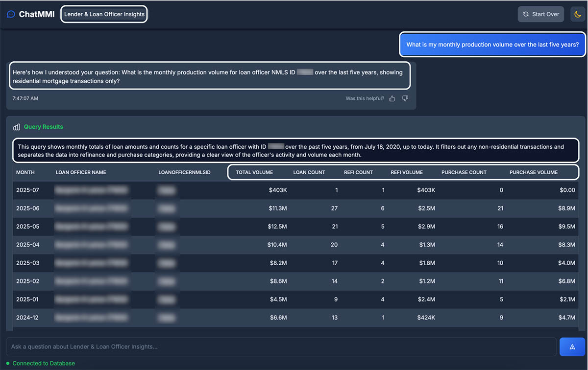Screen dimensions: 588x370
Task: Click the Purchase Volume column header
Action: (x=533, y=172)
